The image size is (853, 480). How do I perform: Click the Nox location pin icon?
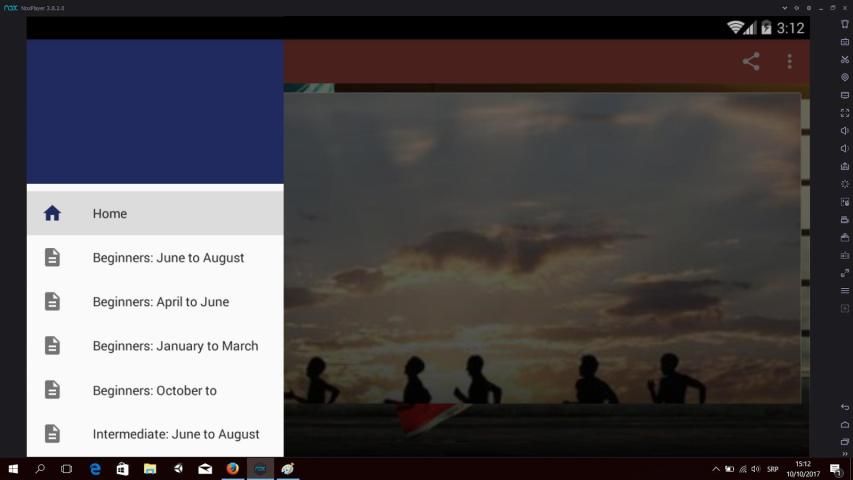tap(845, 77)
